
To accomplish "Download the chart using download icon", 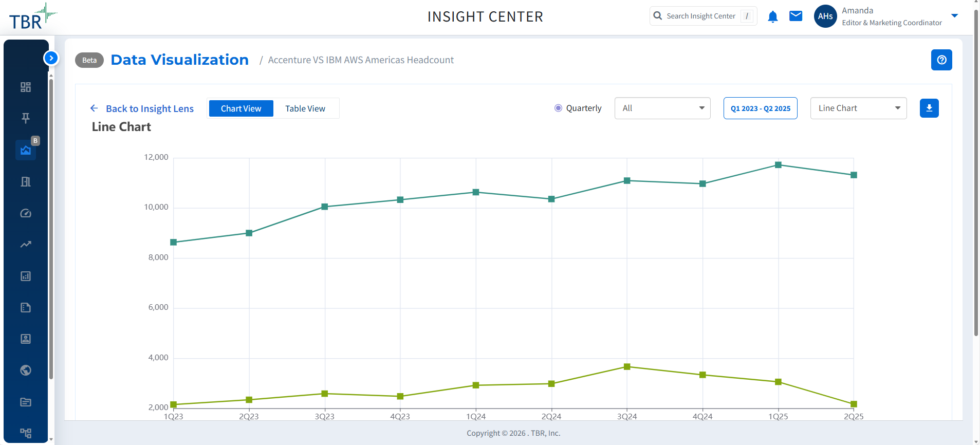I will click(x=929, y=108).
